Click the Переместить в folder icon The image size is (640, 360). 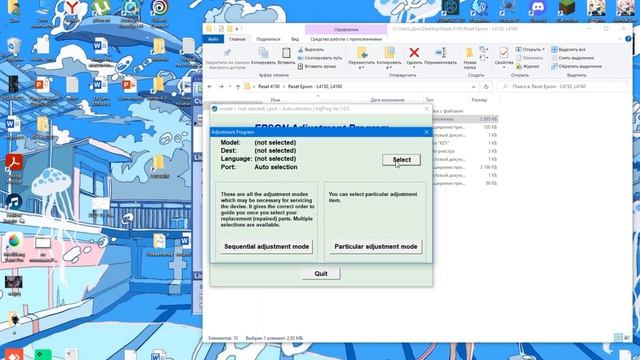click(x=362, y=53)
